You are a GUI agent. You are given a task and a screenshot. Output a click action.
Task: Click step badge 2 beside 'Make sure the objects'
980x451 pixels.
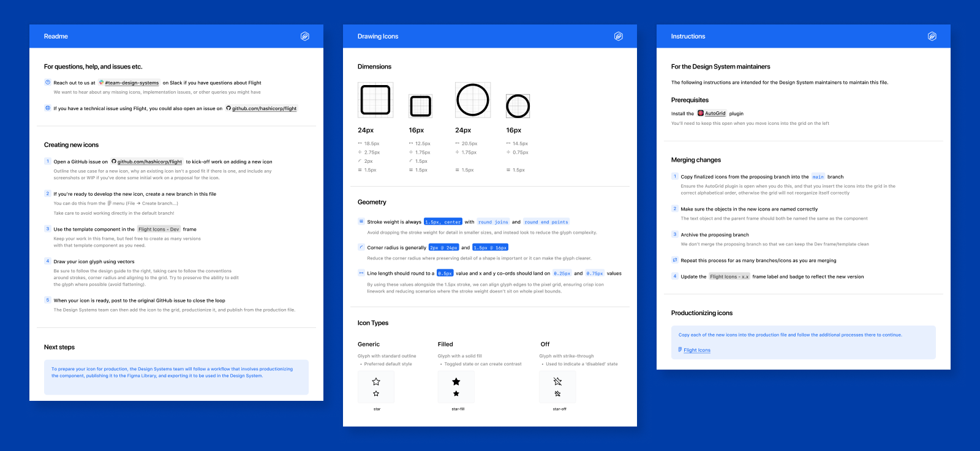click(x=675, y=209)
